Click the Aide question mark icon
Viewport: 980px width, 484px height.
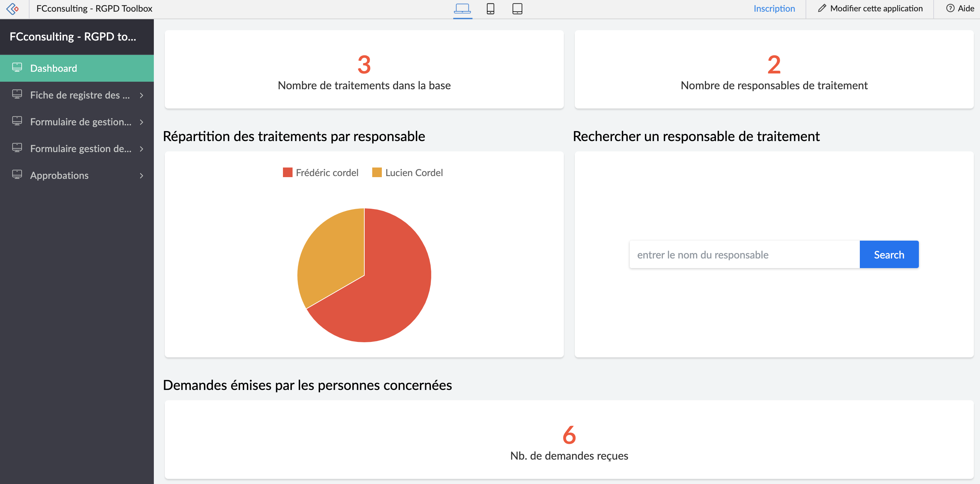tap(950, 8)
